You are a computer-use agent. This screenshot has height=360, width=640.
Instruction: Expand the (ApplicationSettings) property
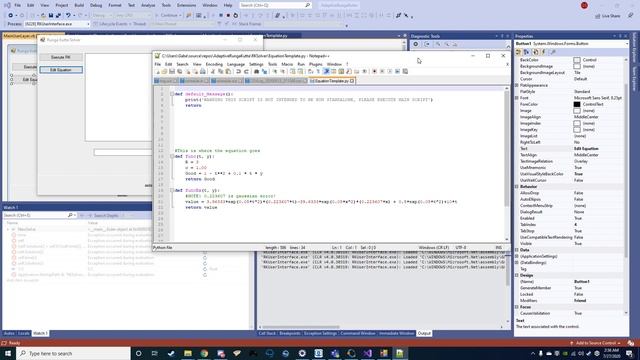[x=517, y=256]
